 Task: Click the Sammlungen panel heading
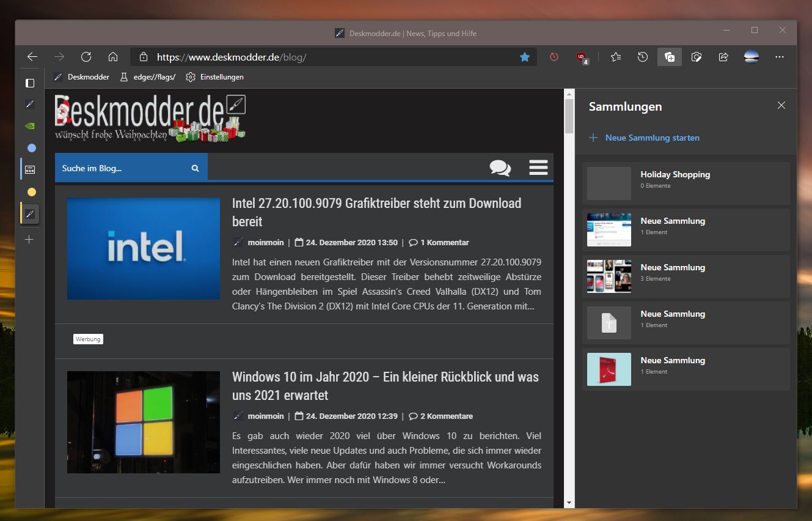[x=625, y=106]
